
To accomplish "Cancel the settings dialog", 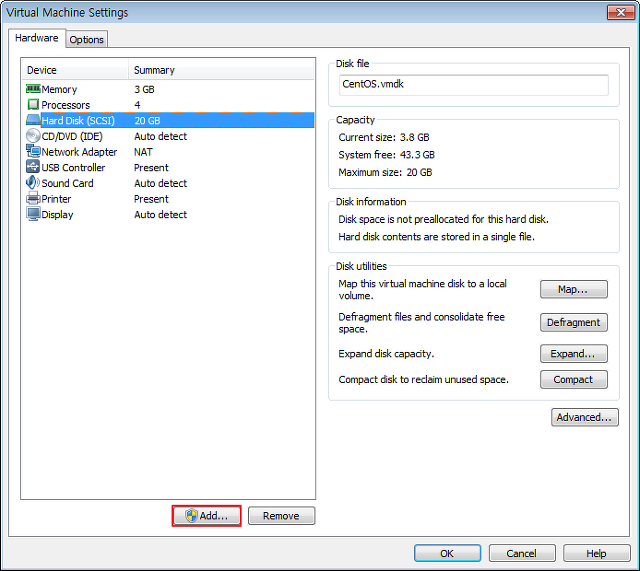I will pyautogui.click(x=522, y=553).
